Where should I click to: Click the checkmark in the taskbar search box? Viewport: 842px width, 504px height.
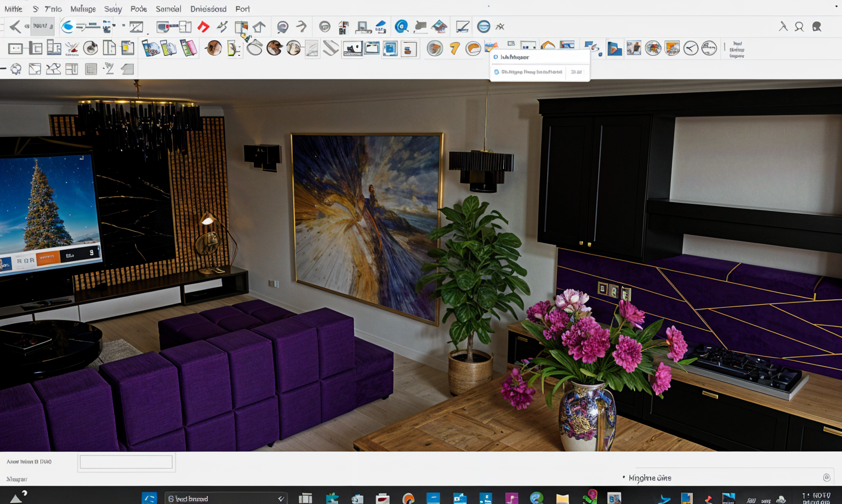point(281,499)
